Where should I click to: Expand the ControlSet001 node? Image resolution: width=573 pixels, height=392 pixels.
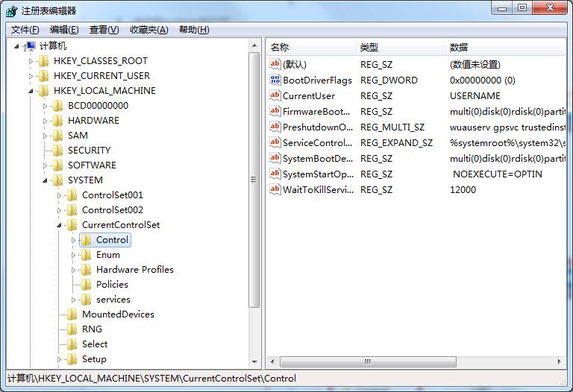(60, 195)
